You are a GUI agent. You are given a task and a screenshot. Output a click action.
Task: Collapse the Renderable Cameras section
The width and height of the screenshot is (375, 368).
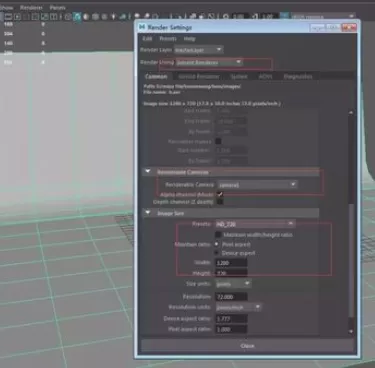[x=148, y=172]
